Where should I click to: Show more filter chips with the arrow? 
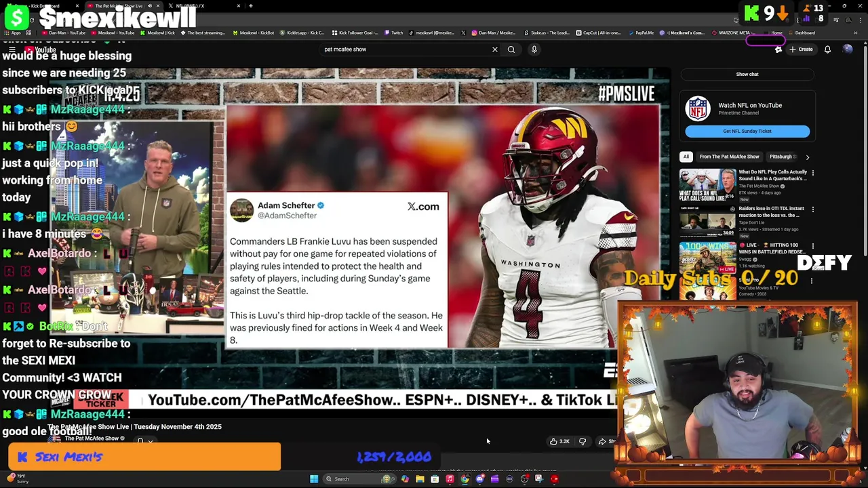[x=807, y=157]
